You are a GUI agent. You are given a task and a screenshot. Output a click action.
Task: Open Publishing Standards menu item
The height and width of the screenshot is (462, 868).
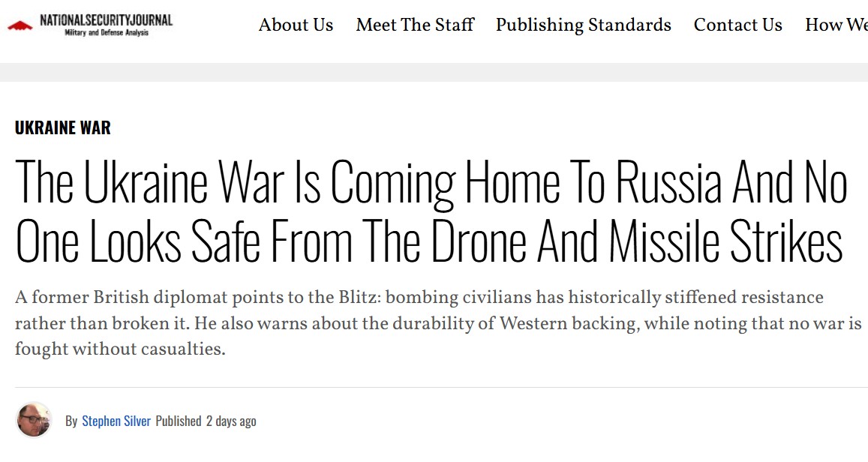(584, 25)
